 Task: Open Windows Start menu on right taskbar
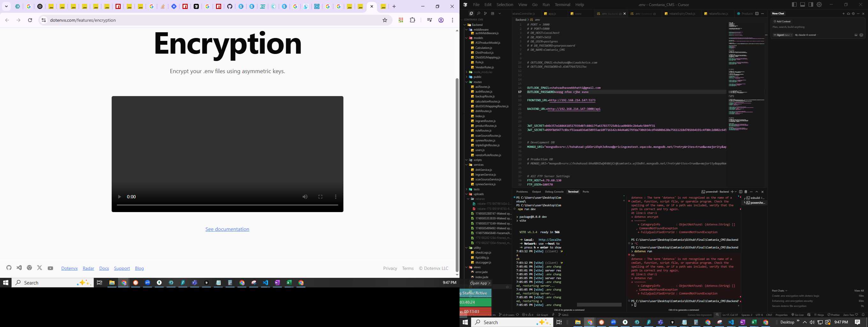coord(465,322)
